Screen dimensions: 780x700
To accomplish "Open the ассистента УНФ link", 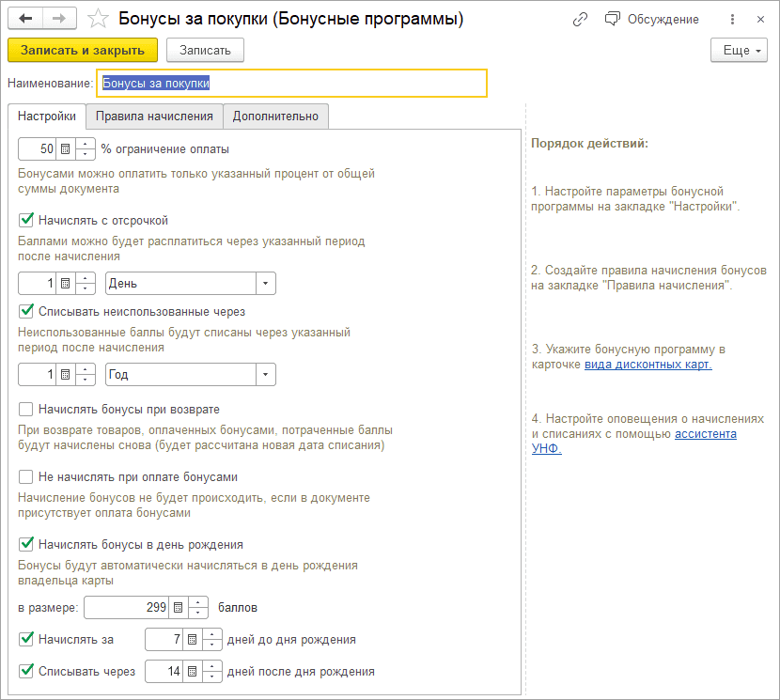I will click(x=706, y=434).
